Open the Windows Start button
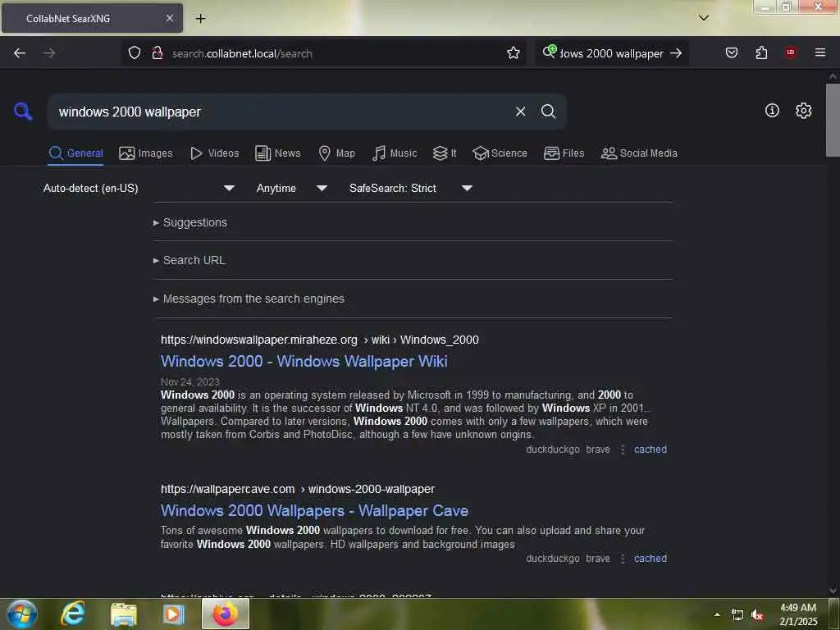This screenshot has width=840, height=630. pos(22,614)
